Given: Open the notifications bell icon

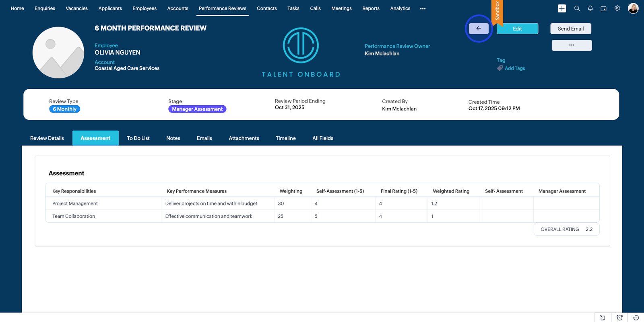Looking at the screenshot, I should tap(590, 8).
